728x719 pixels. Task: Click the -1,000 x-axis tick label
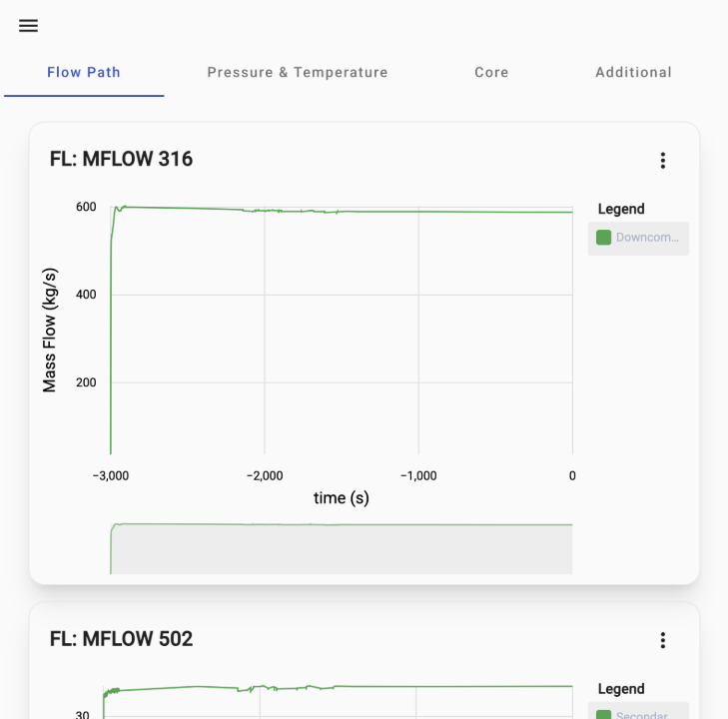pyautogui.click(x=418, y=475)
